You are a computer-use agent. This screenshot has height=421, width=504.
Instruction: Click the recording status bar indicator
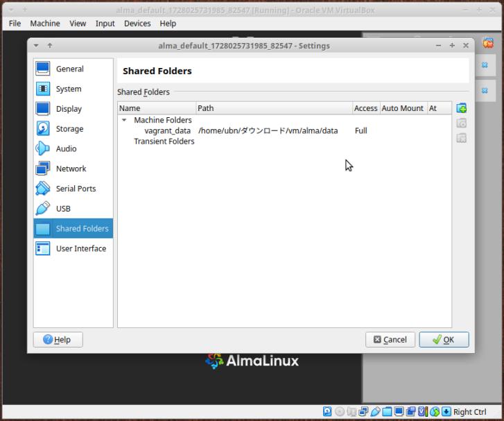coord(411,411)
